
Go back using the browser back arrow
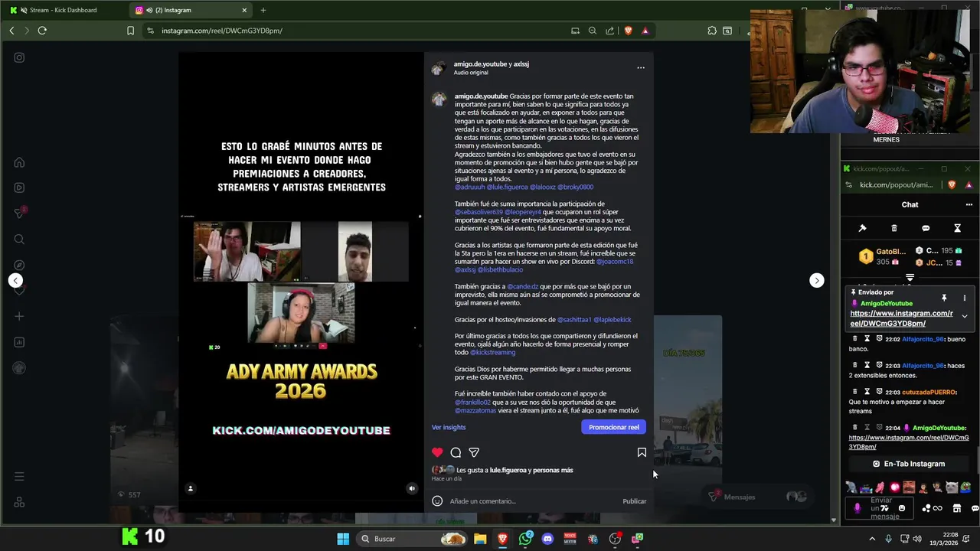coord(11,31)
